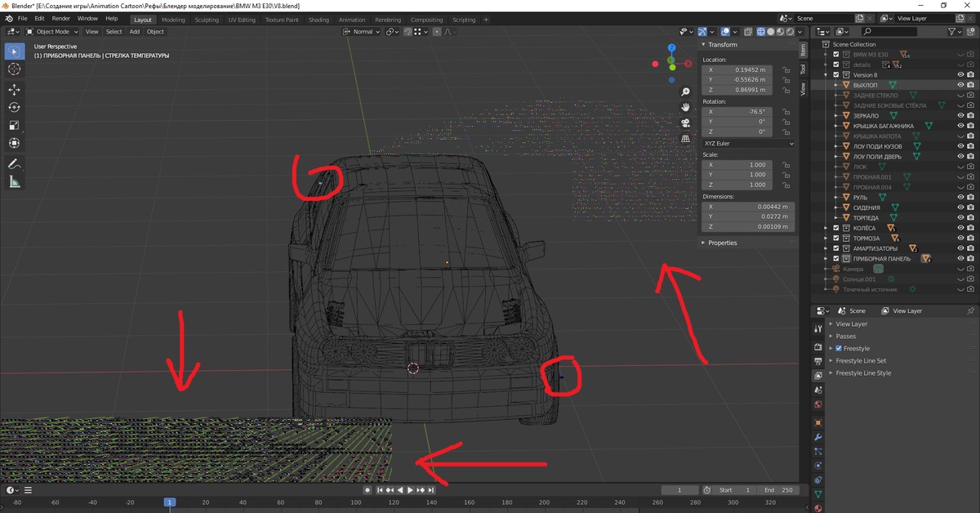Uncheck the КОЛЁСА collection checkbox
Viewport: 980px width, 513px height.
835,228
